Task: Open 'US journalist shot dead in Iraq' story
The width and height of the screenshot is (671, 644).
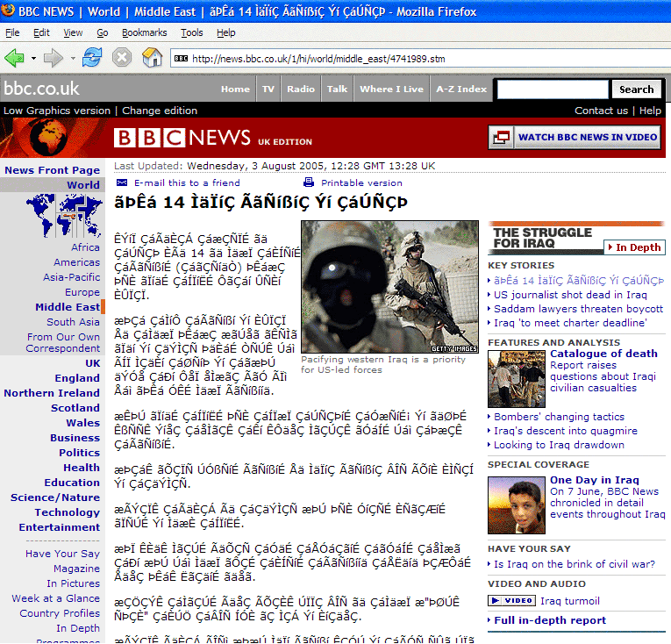Action: tap(570, 295)
